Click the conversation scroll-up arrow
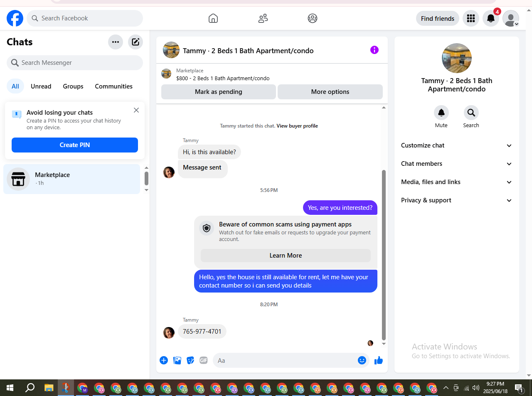This screenshot has width=532, height=396. 384,108
